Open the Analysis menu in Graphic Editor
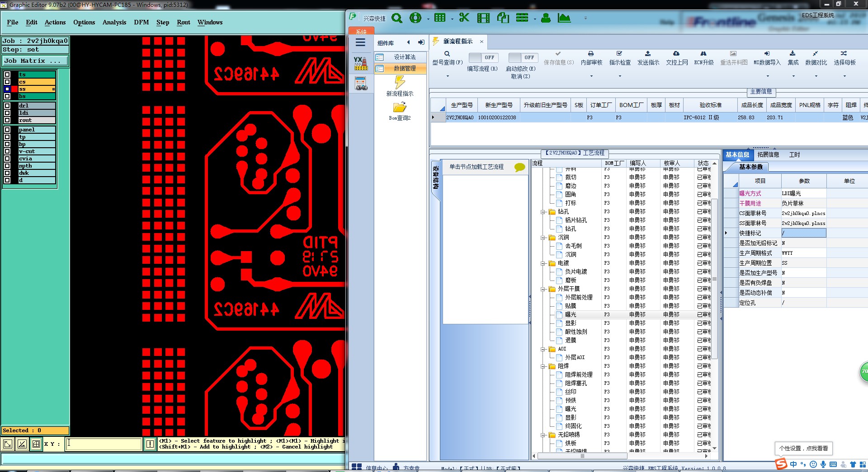This screenshot has height=472, width=868. pos(114,22)
